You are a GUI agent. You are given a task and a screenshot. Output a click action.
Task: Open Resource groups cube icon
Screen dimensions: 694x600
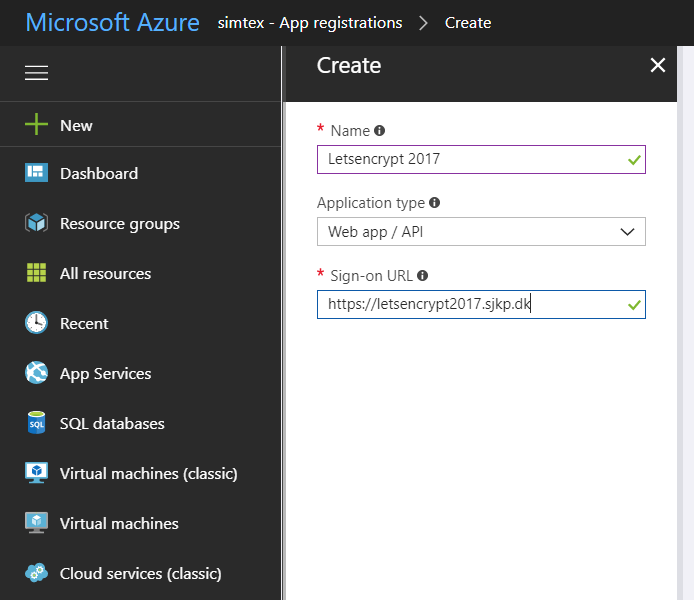[x=36, y=223]
